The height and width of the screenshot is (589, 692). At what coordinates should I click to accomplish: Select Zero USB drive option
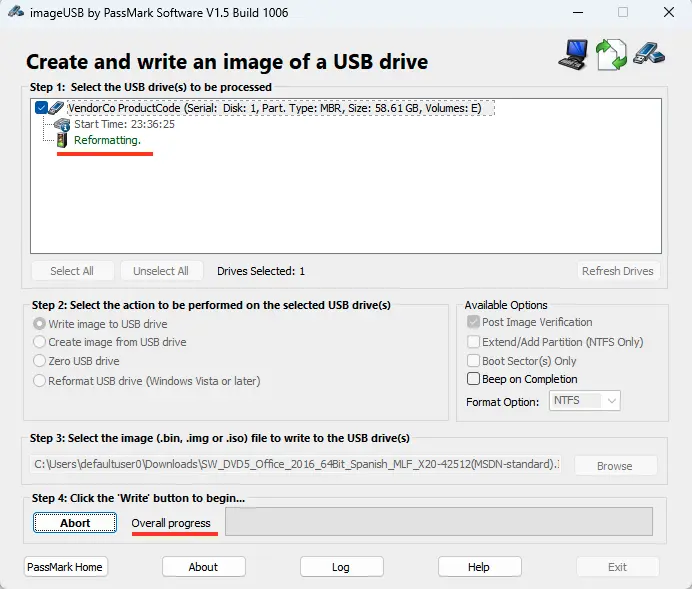(x=39, y=361)
